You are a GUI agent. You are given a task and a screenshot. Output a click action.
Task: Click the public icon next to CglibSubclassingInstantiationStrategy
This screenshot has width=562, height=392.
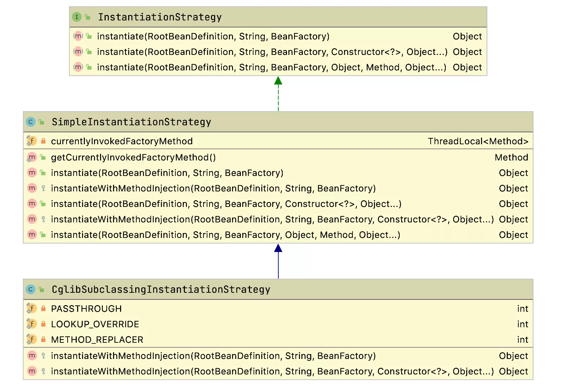(x=42, y=289)
